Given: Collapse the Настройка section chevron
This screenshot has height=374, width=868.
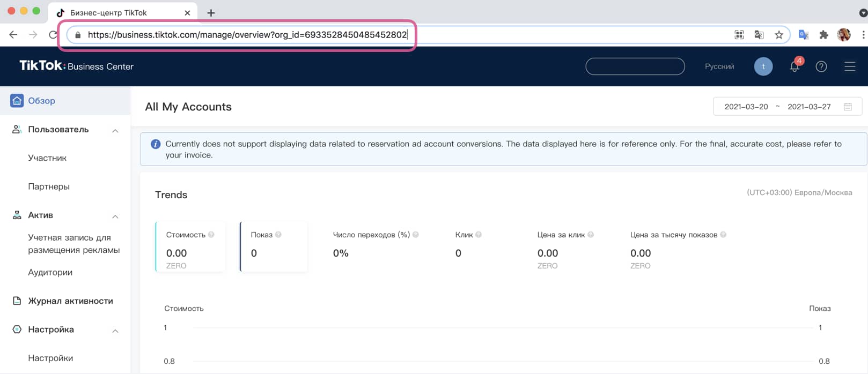Looking at the screenshot, I should coord(115,331).
